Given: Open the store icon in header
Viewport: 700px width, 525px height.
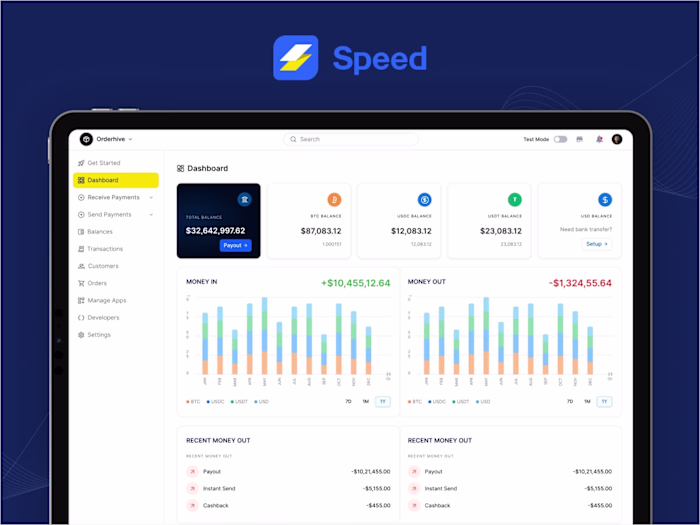Looking at the screenshot, I should click(579, 139).
